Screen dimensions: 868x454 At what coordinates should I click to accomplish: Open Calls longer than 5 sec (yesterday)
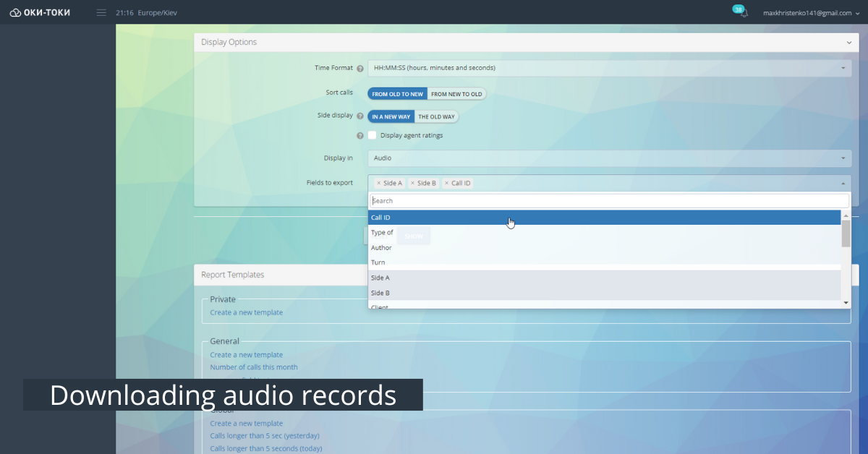tap(265, 436)
